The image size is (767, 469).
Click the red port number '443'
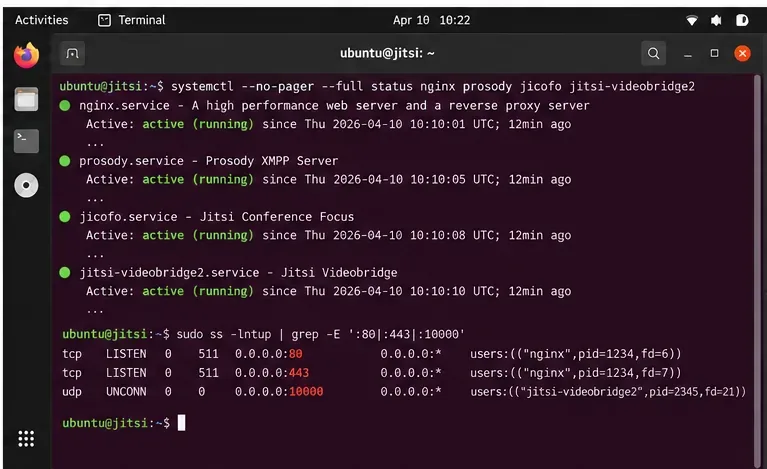tap(299, 373)
